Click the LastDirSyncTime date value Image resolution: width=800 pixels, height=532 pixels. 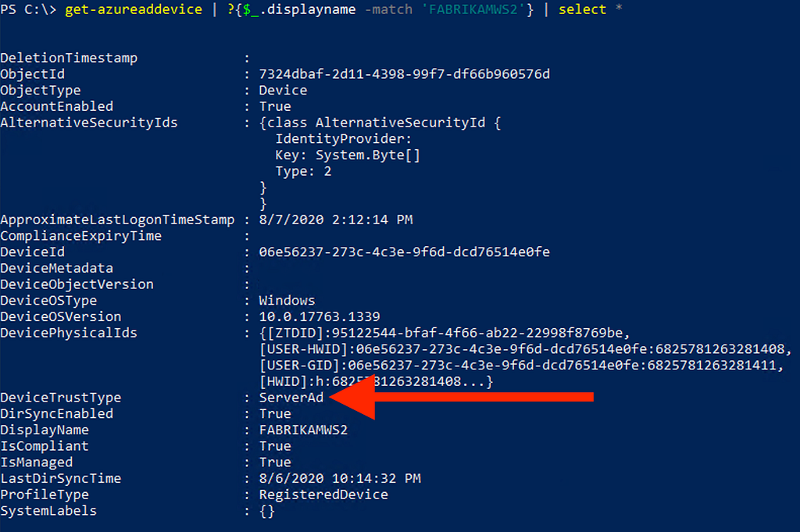tap(341, 478)
